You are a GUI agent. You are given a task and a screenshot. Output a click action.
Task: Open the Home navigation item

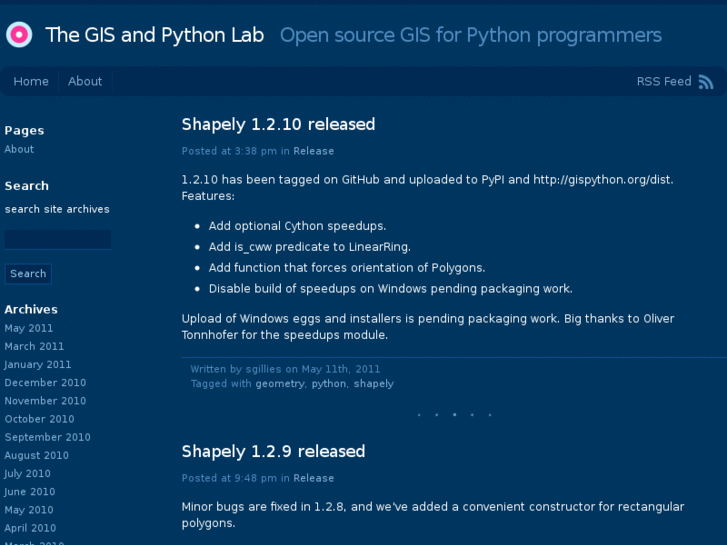coord(31,82)
